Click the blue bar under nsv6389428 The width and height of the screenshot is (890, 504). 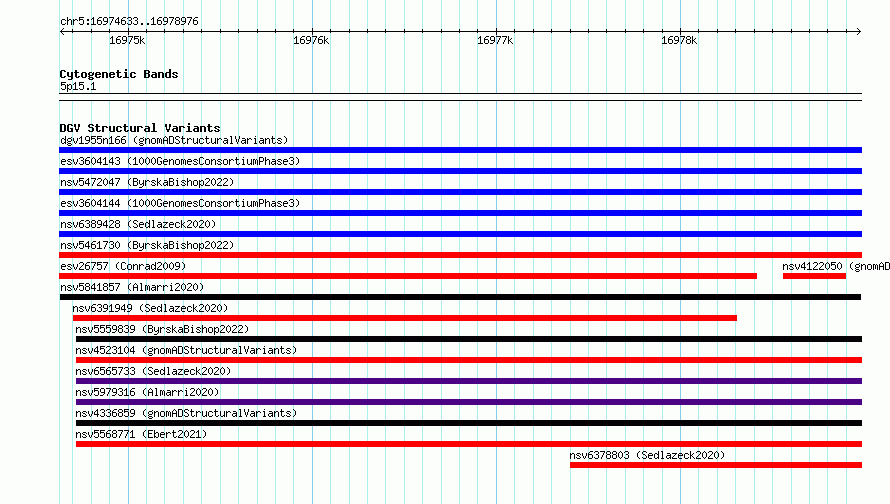pos(460,234)
